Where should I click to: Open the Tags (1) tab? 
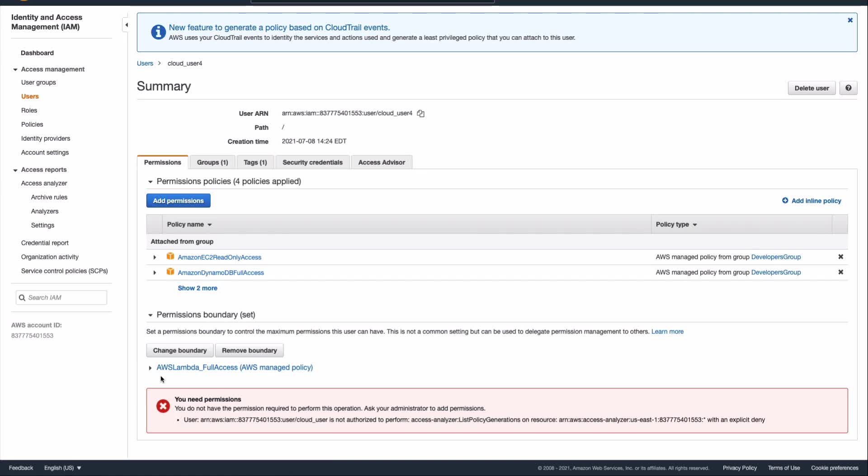pyautogui.click(x=255, y=162)
